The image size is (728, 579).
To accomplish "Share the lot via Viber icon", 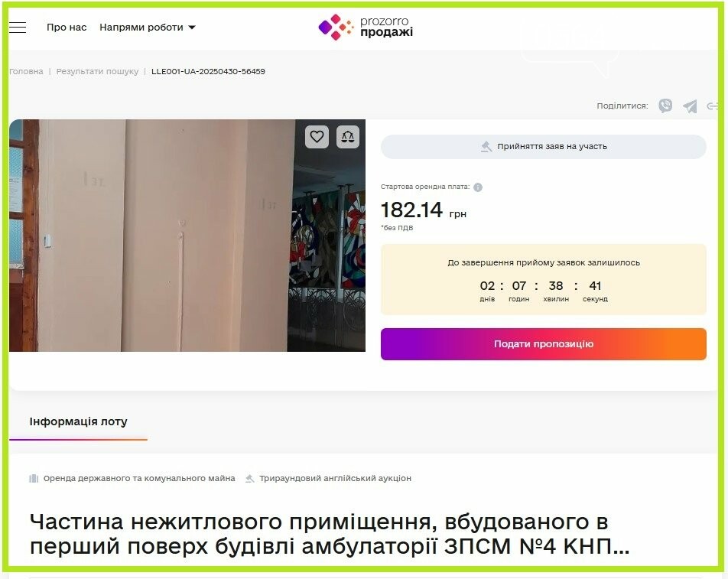I will (x=665, y=106).
